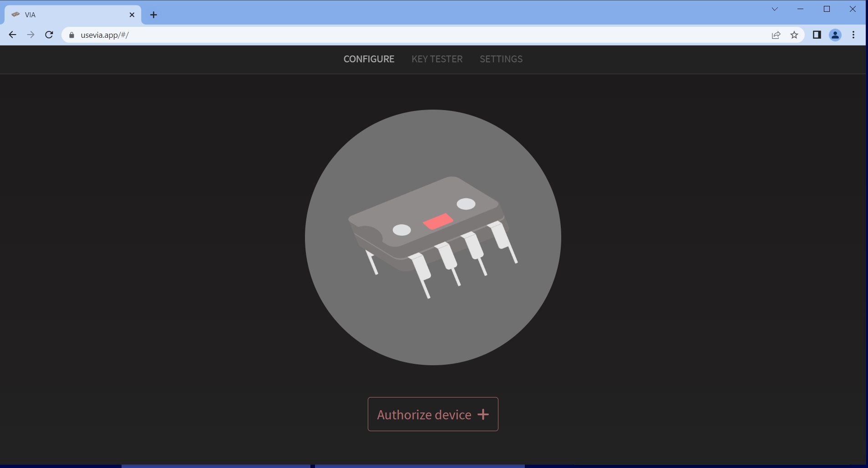The image size is (868, 468).
Task: Click the back navigation arrow
Action: click(x=13, y=35)
